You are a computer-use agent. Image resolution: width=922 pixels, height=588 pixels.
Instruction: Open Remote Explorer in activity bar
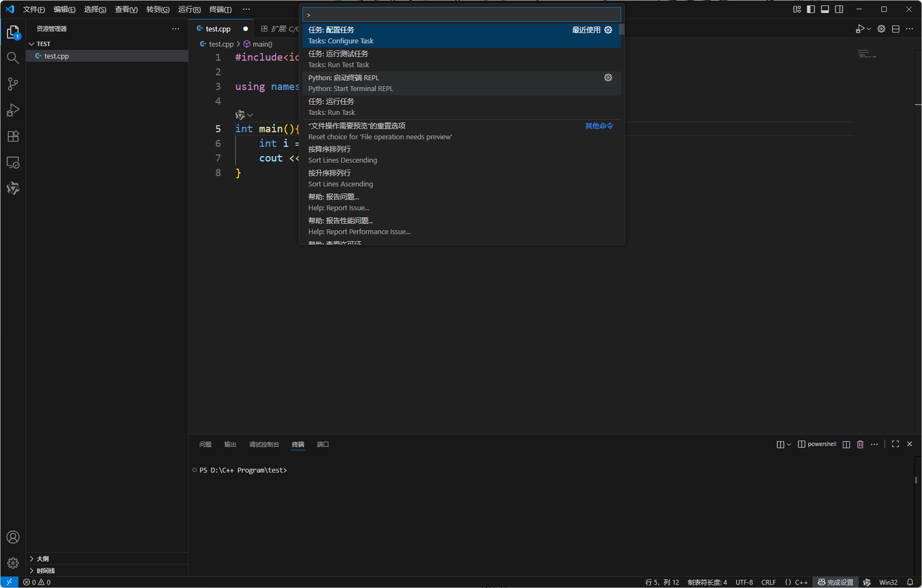(x=13, y=163)
